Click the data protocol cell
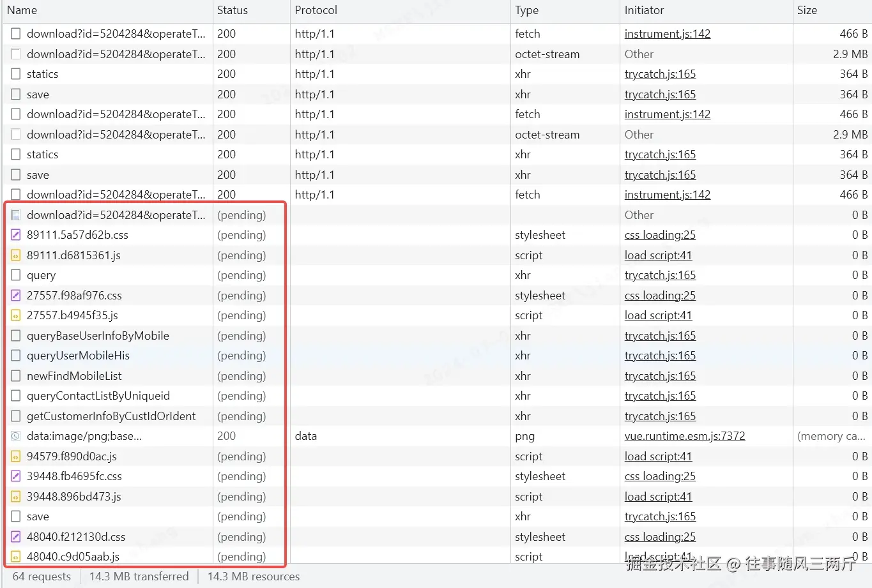The width and height of the screenshot is (872, 588). (x=306, y=436)
